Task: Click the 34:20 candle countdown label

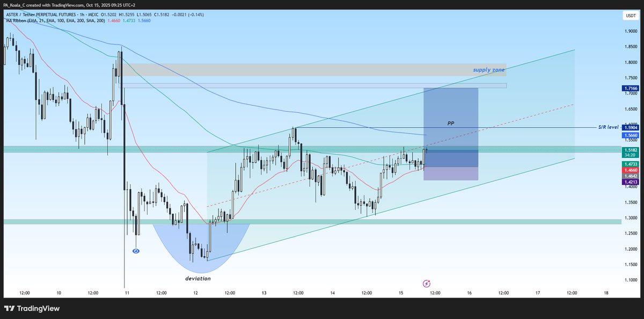Action: point(630,156)
